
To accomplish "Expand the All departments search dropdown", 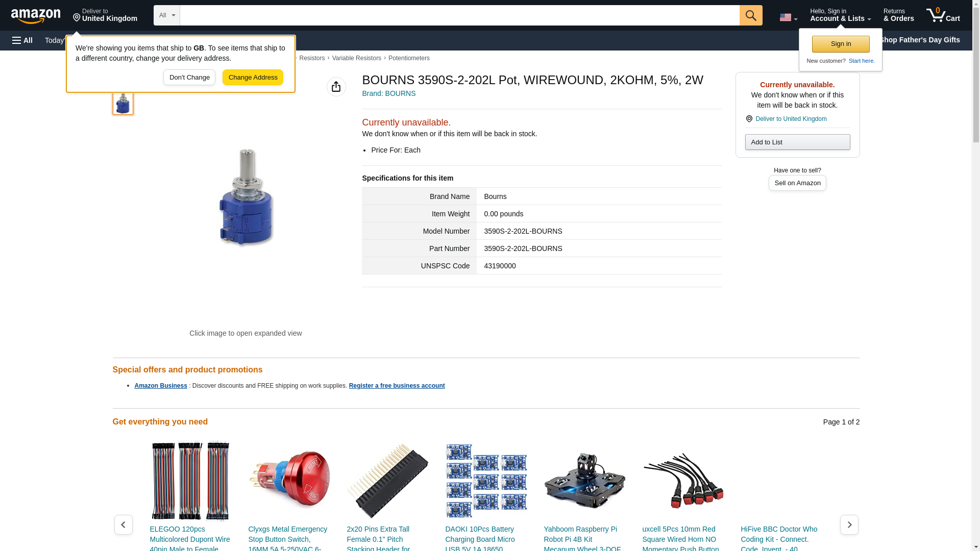I will tap(166, 15).
